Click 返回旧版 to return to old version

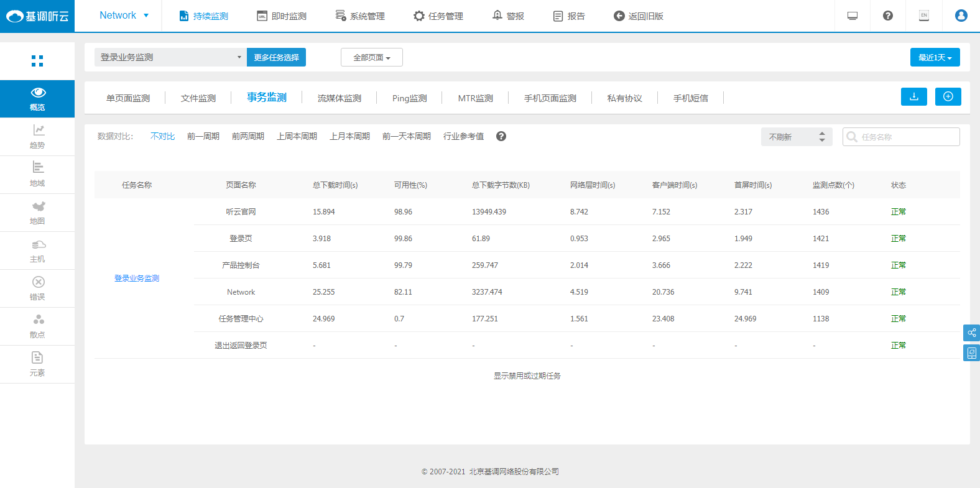639,16
